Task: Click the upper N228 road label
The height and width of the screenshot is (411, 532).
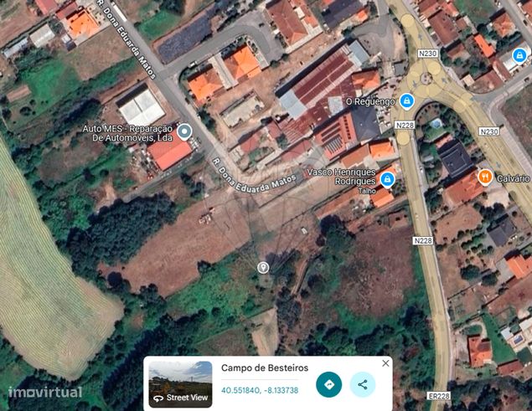Action: (x=405, y=125)
